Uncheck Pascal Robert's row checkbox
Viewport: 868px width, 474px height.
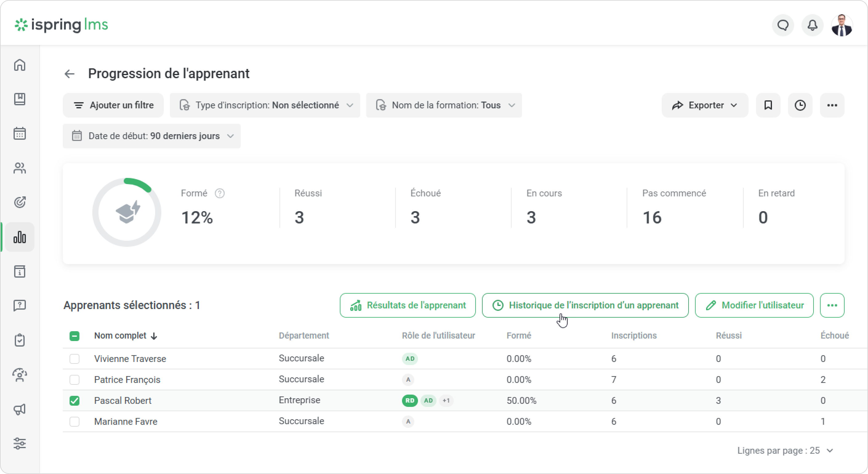point(74,400)
